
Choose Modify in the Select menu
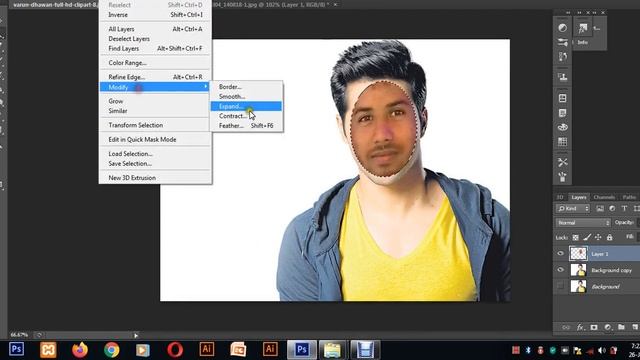click(x=155, y=87)
